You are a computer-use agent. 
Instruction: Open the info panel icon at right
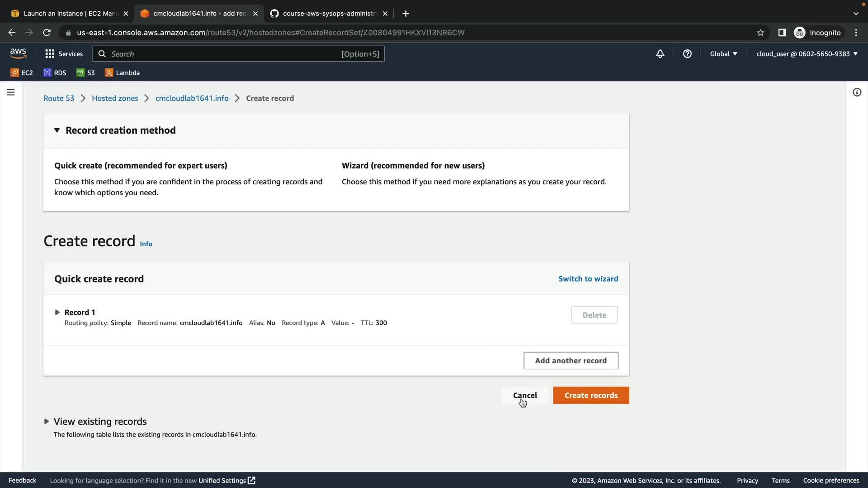pos(857,92)
